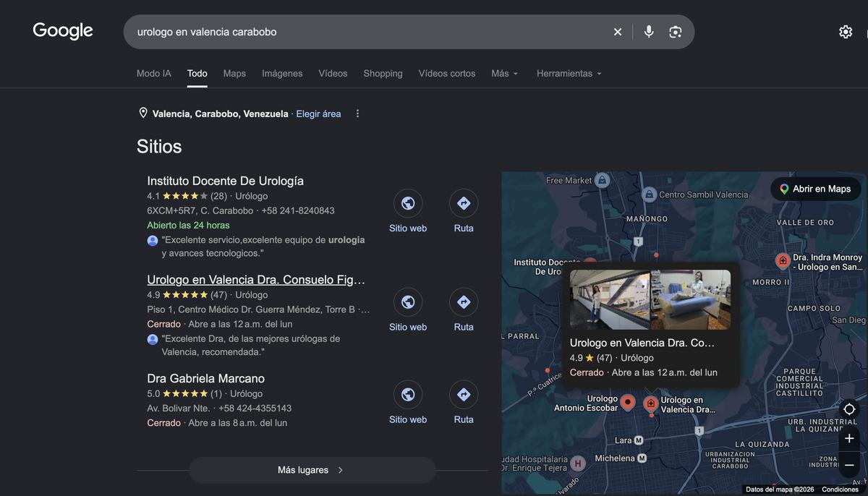
Task: Expand Más lugares for more places
Action: pos(312,470)
